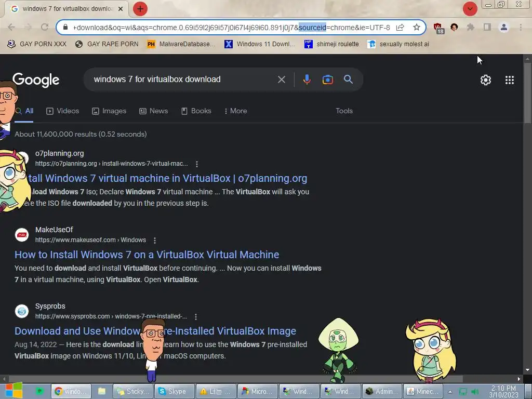Go back to previous page
The image size is (532, 399).
[x=11, y=27]
